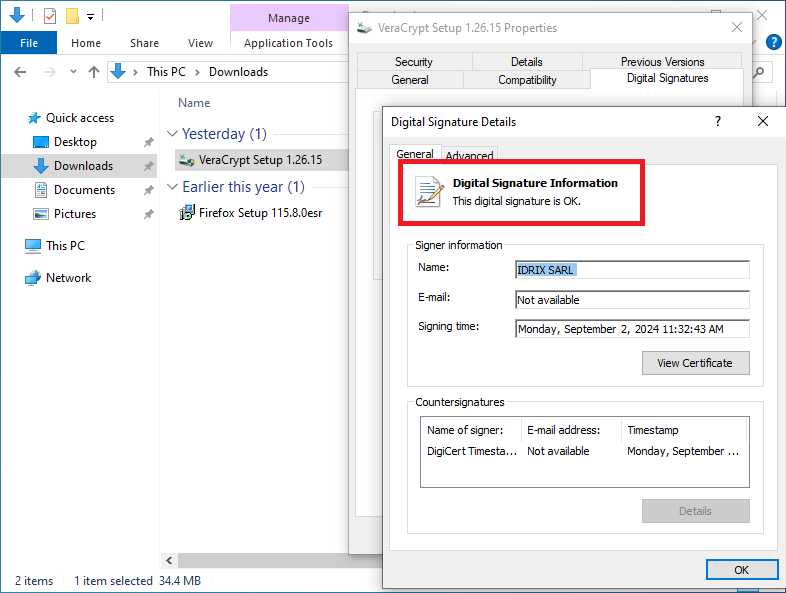Viewport: 786px width, 593px height.
Task: Close the VeraCrypt Setup Properties dialog
Action: 737,27
